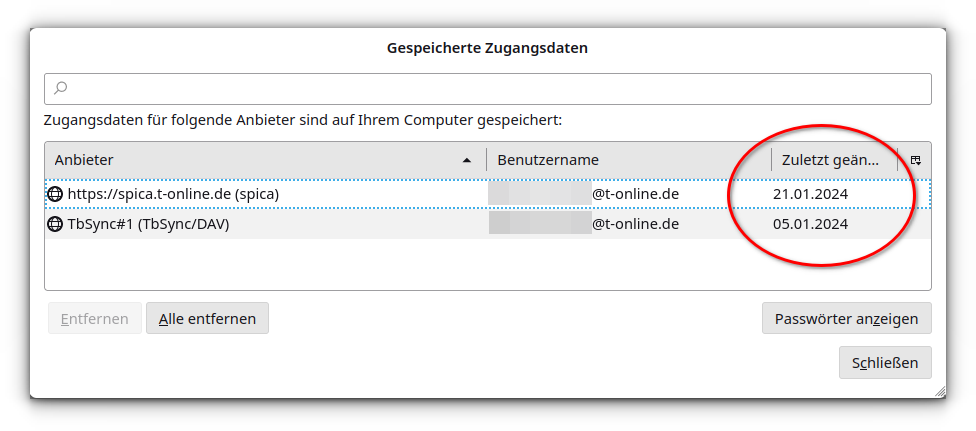Click the globe icon beside spica.t-online.de
The width and height of the screenshot is (976, 431).
[x=56, y=193]
